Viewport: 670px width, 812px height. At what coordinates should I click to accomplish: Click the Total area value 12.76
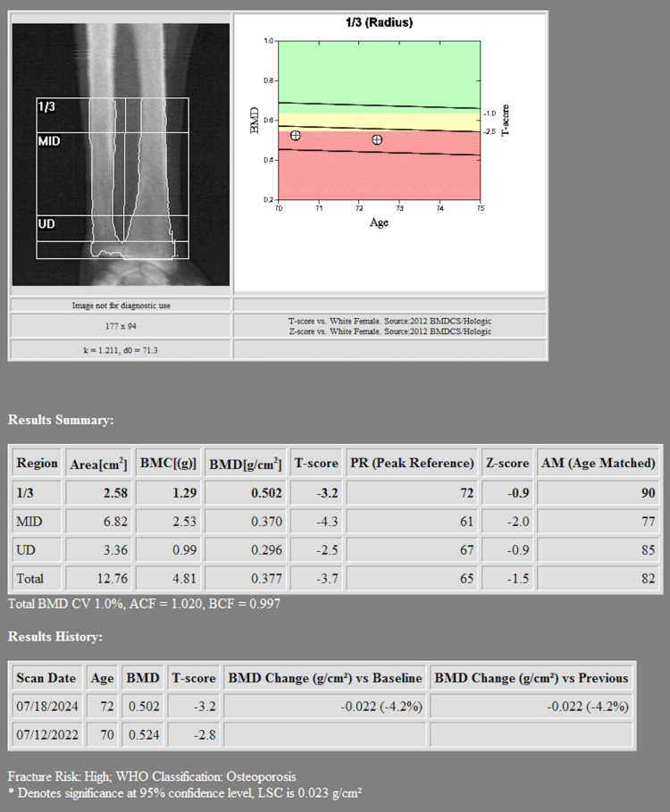(x=113, y=579)
